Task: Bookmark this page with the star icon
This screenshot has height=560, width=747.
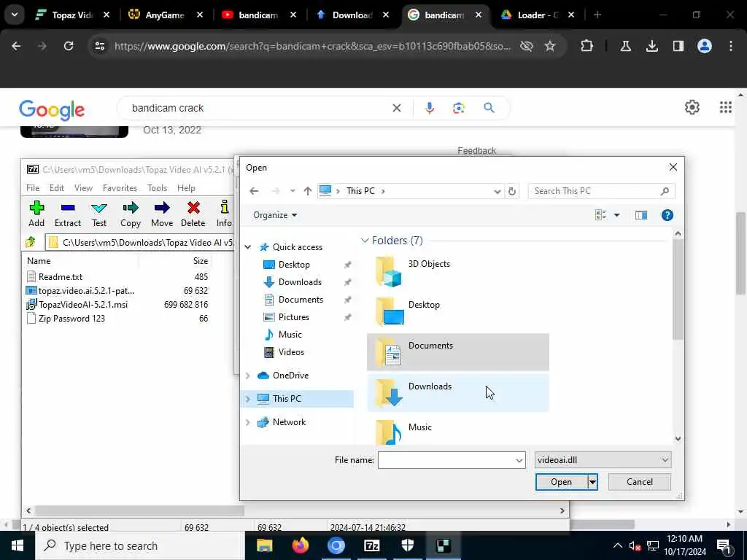Action: click(x=550, y=46)
